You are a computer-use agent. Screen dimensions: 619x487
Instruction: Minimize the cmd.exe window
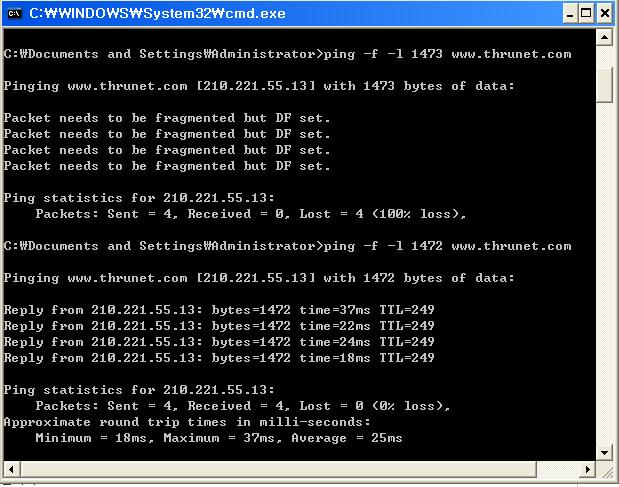(570, 14)
